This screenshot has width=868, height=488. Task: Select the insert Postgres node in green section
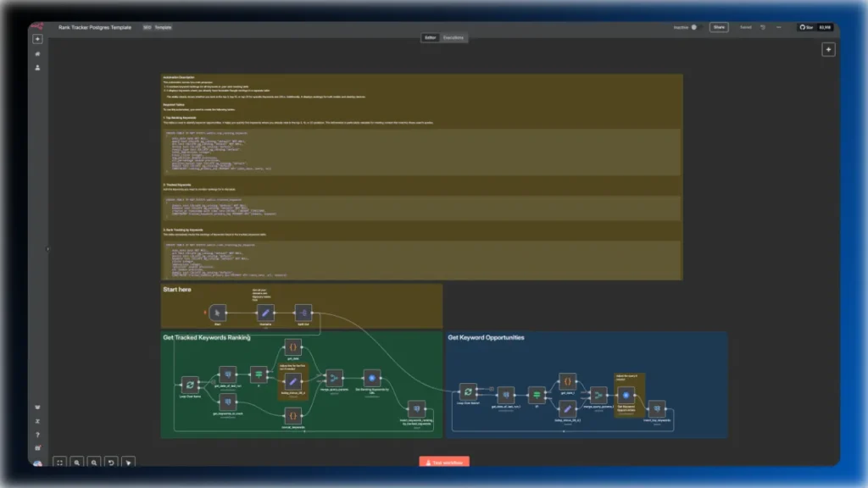(416, 409)
